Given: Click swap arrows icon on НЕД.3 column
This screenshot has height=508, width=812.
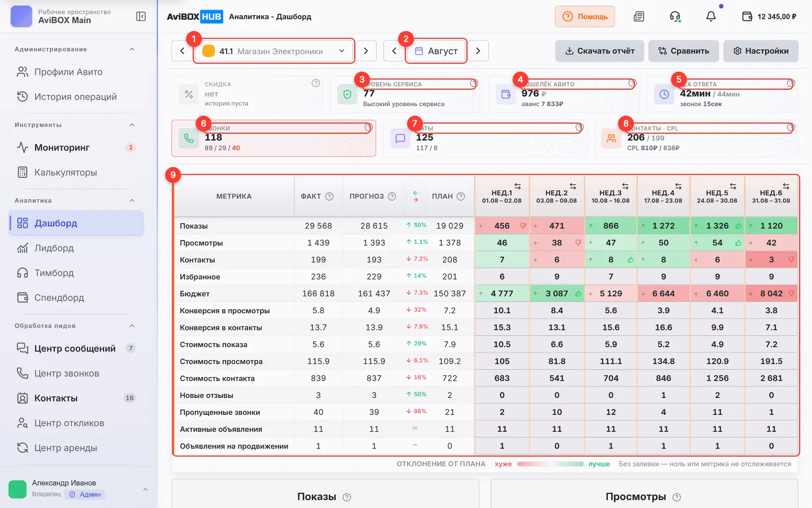Looking at the screenshot, I should [x=625, y=186].
